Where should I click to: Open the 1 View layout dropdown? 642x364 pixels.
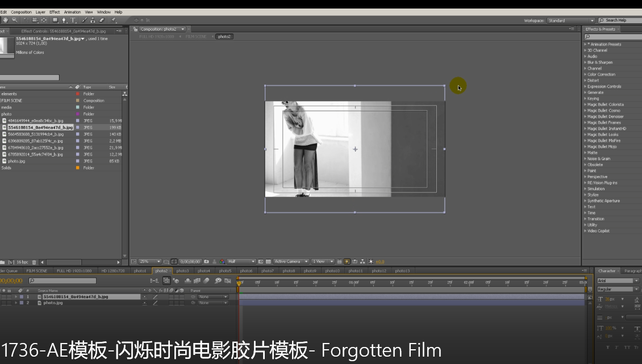(323, 262)
